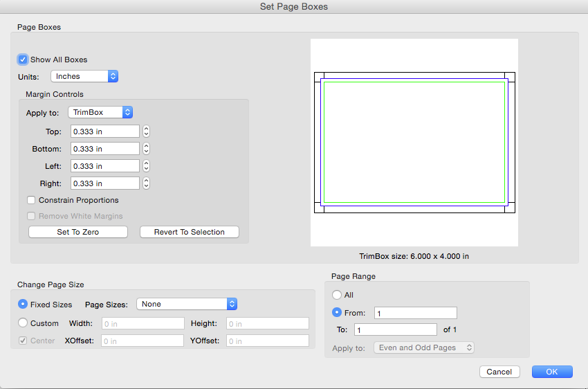Open the Page Sizes dropdown
588x389 pixels.
(187, 304)
